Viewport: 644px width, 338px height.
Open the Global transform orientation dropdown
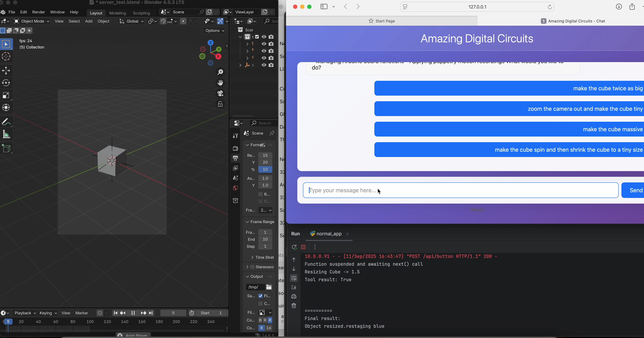(131, 21)
